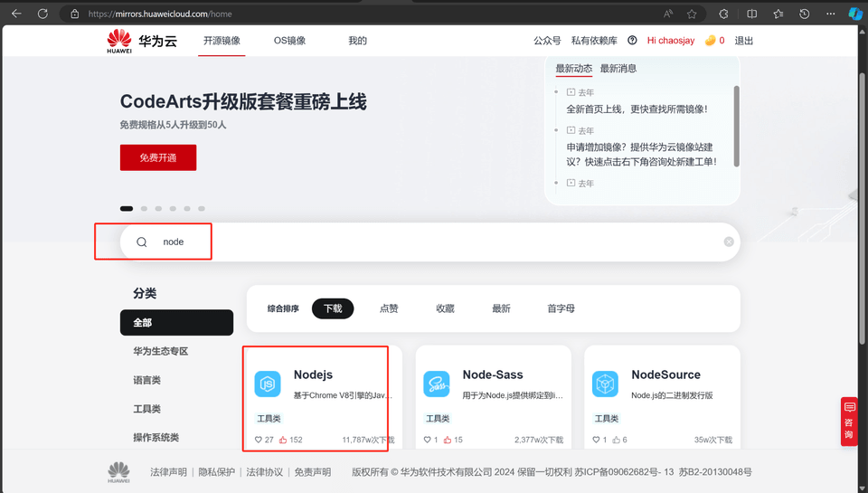Open the Edge Copilot icon
Image resolution: width=868 pixels, height=493 pixels.
point(854,14)
